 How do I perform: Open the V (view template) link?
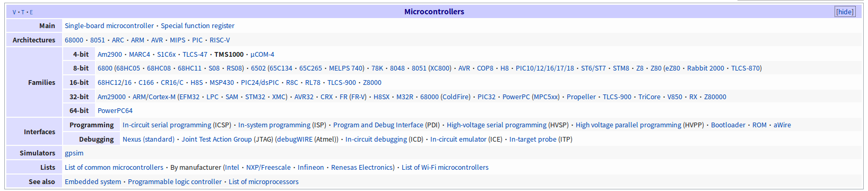(x=14, y=12)
